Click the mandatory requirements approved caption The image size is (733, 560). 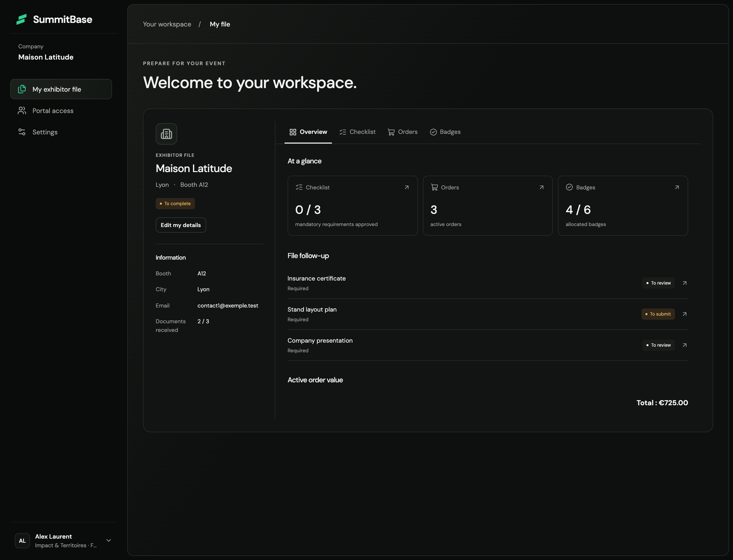[336, 224]
